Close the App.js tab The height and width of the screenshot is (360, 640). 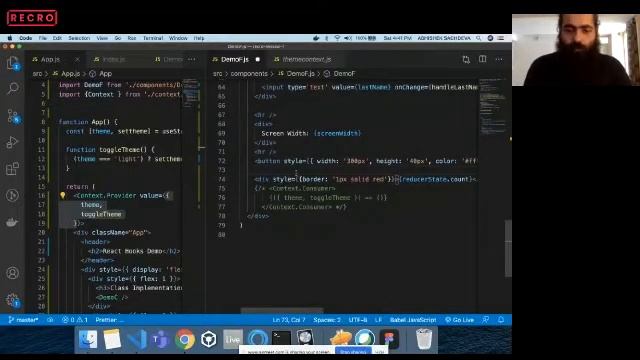tap(77, 60)
